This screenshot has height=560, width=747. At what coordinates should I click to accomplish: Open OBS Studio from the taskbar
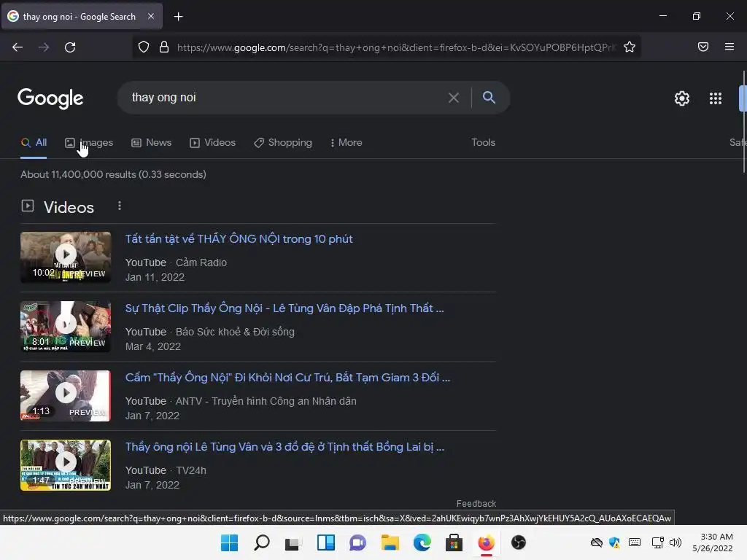[x=519, y=542]
